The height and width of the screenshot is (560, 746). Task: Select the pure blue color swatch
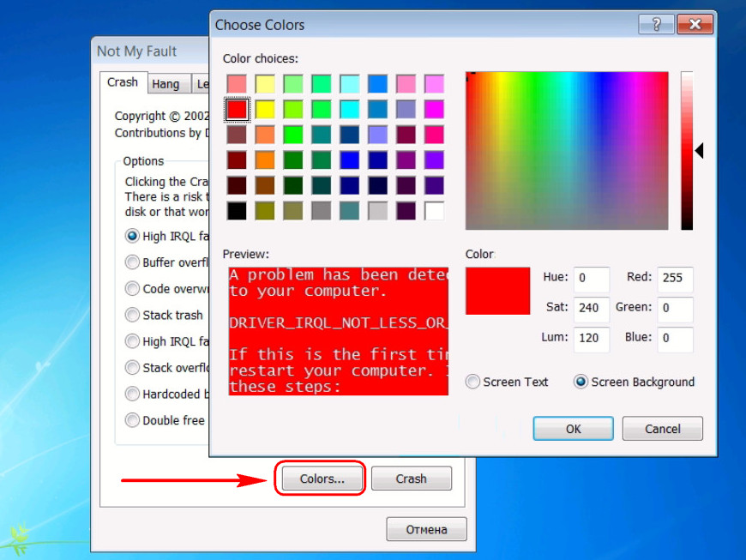coord(349,160)
